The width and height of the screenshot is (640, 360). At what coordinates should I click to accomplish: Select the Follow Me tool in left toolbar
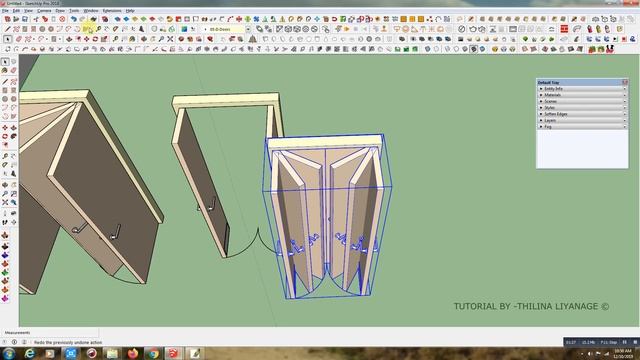tap(13, 136)
